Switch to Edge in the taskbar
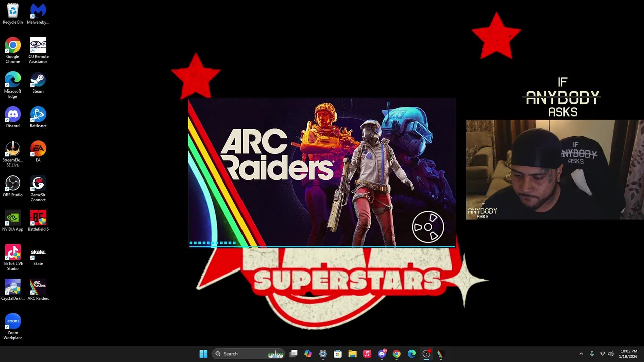 pyautogui.click(x=411, y=354)
